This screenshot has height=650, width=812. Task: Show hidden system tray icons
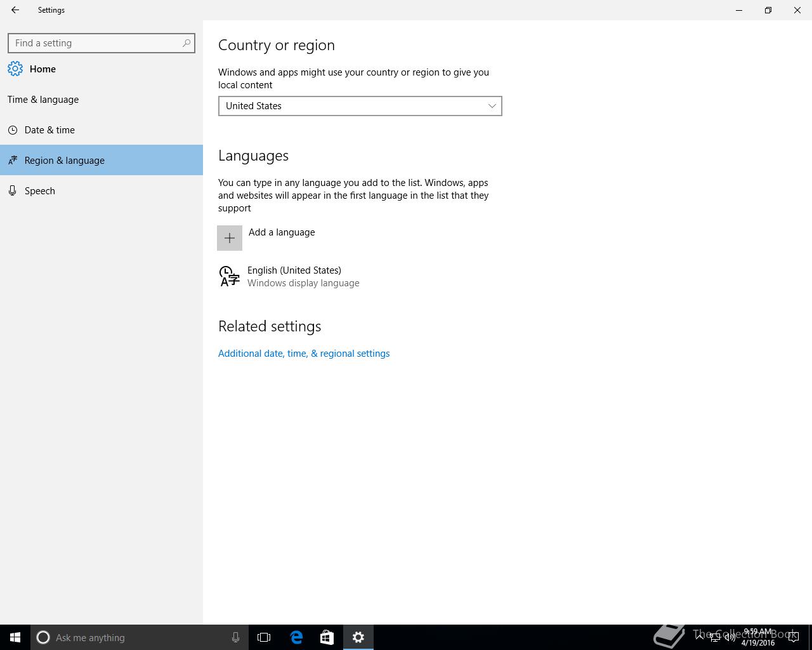(x=700, y=637)
